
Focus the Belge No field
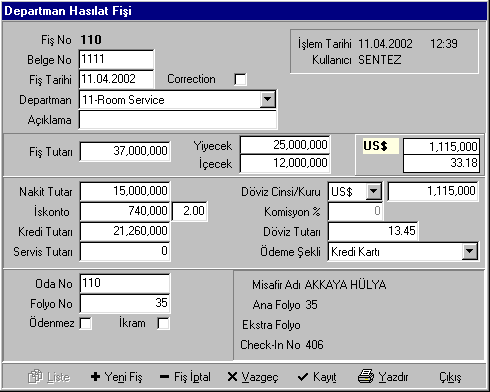(x=116, y=59)
